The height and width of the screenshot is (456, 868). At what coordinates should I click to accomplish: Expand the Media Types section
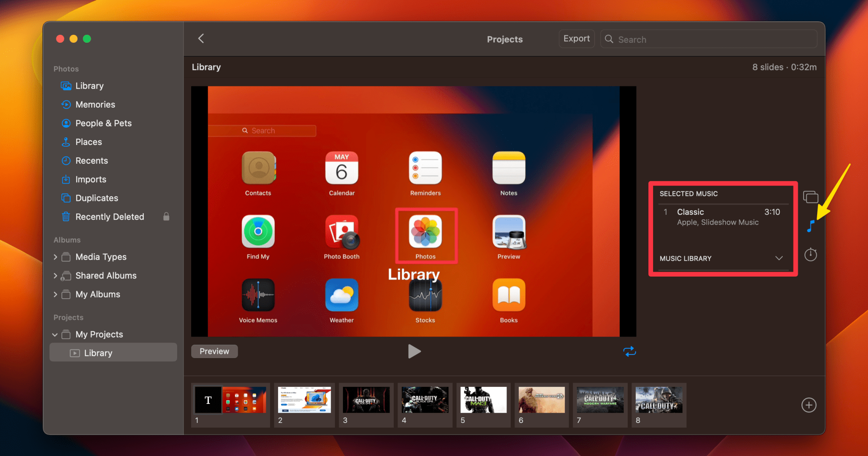click(x=56, y=257)
